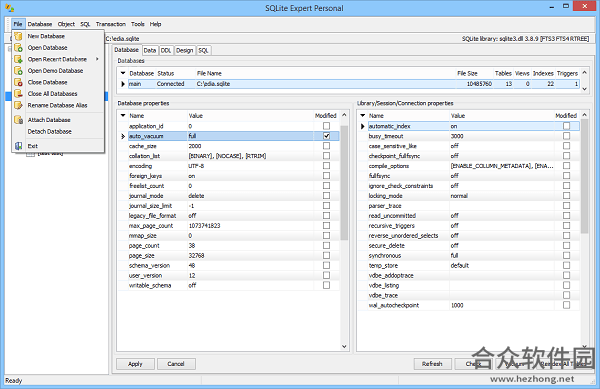Click the Triggers column header

click(567, 73)
